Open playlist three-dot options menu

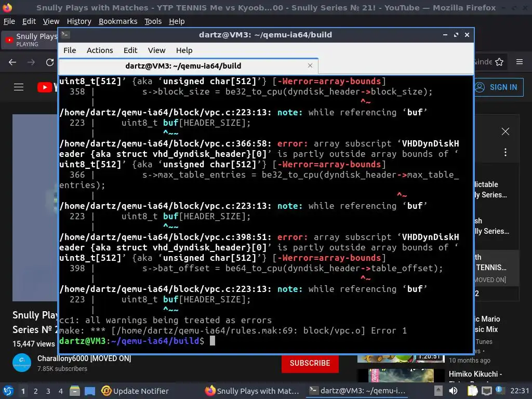pyautogui.click(x=505, y=152)
